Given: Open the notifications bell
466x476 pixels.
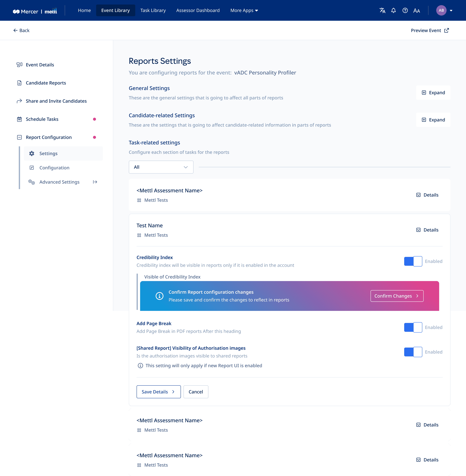Looking at the screenshot, I should coord(393,10).
